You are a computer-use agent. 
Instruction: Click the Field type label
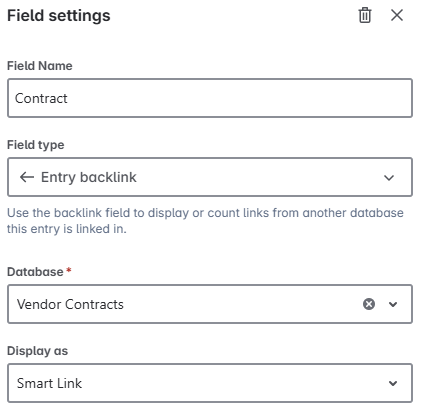tap(36, 145)
